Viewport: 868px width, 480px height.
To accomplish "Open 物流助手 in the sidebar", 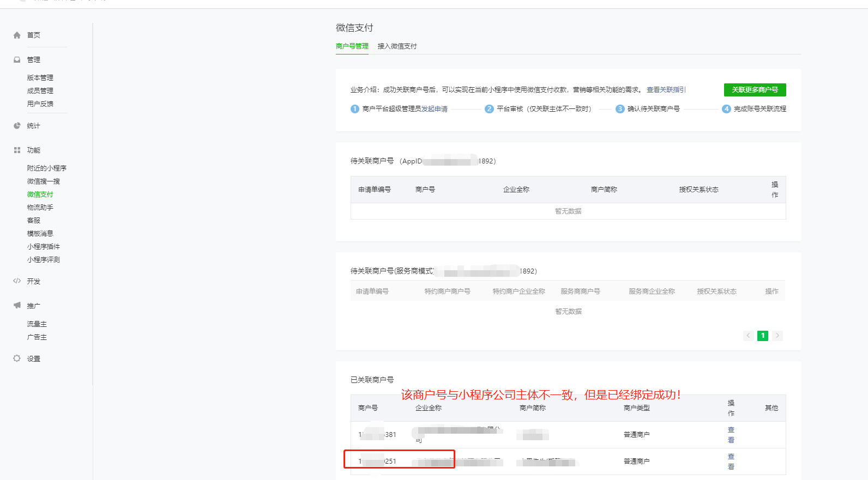I will click(40, 208).
